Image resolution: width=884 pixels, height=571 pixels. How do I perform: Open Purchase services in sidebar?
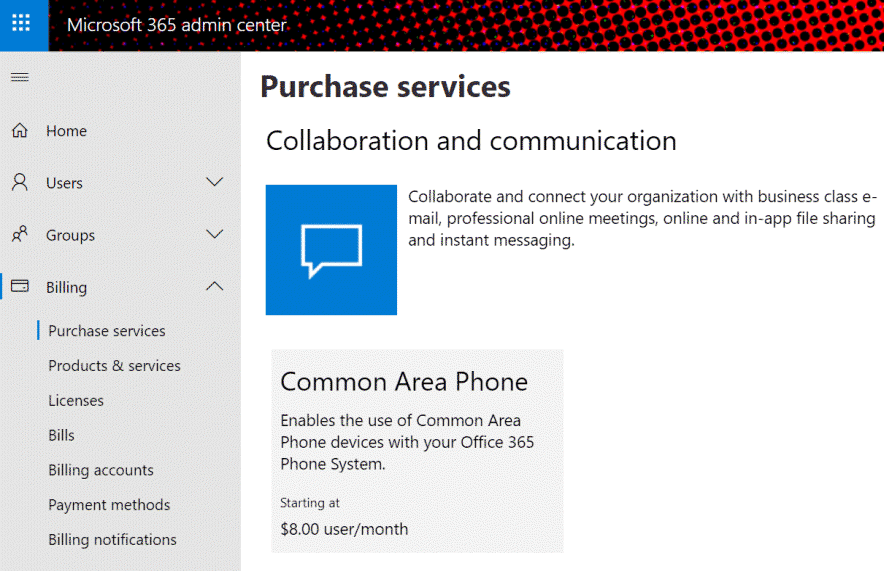click(x=107, y=331)
